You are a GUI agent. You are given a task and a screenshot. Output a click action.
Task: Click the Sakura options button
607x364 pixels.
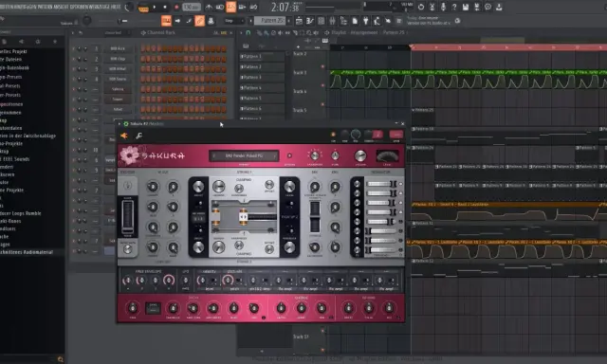coord(289,155)
